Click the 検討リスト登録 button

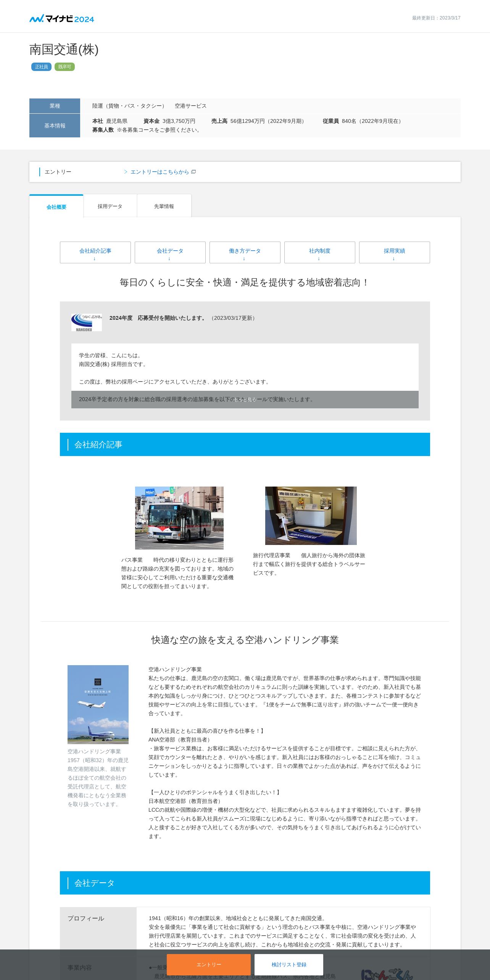click(289, 964)
